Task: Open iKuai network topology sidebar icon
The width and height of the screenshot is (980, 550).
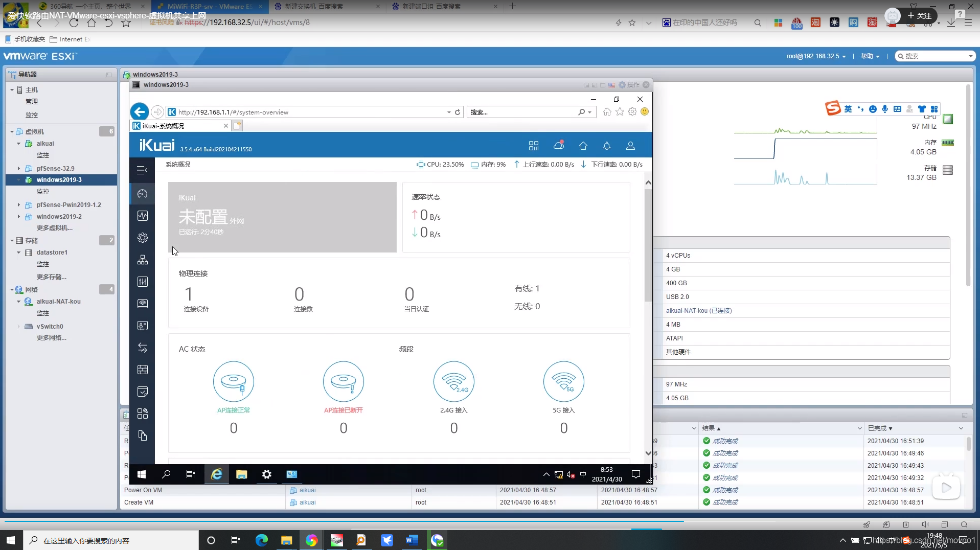Action: 143,260
